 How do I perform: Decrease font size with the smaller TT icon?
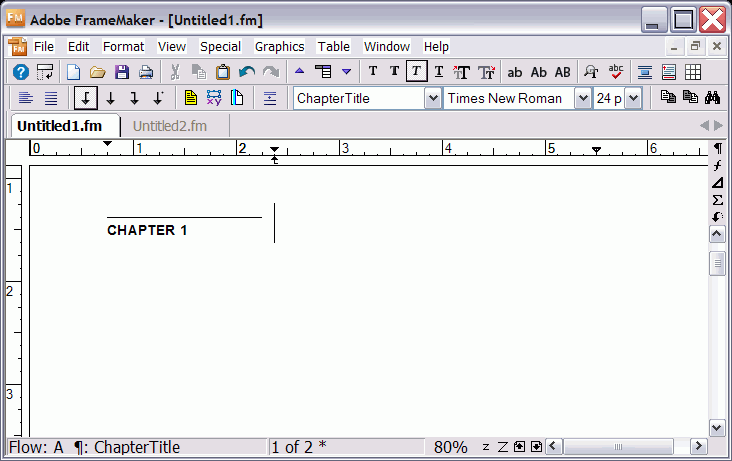click(x=486, y=72)
